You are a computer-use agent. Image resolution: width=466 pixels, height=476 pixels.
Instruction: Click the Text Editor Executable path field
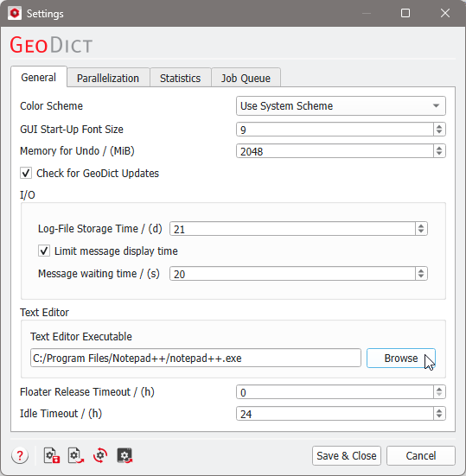pos(195,359)
